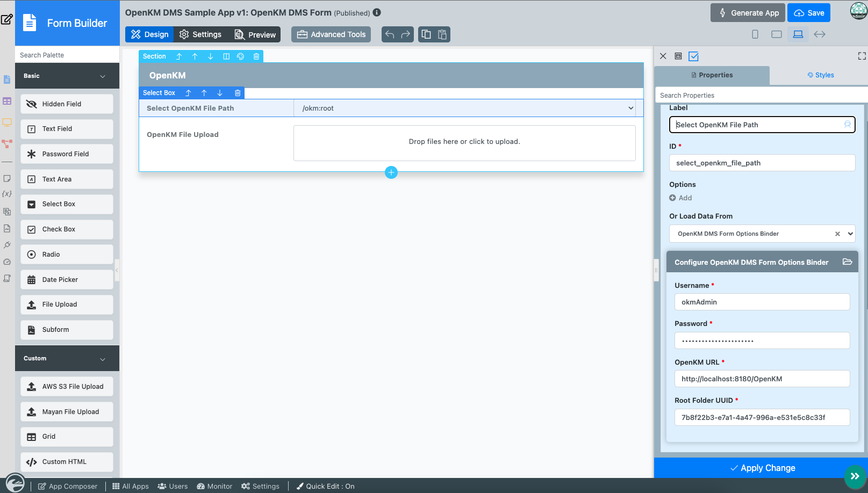The width and height of the screenshot is (868, 493).
Task: Click the paste element icon
Action: click(442, 34)
